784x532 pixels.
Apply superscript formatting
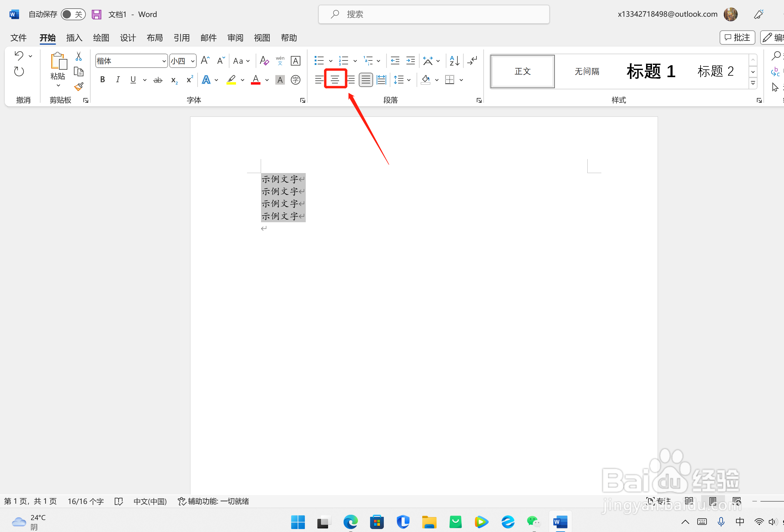point(190,80)
